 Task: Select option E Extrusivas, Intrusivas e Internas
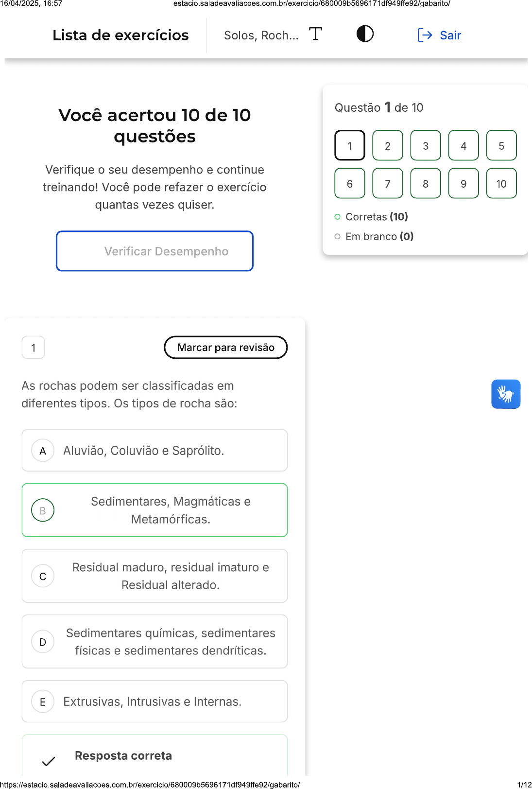[152, 701]
